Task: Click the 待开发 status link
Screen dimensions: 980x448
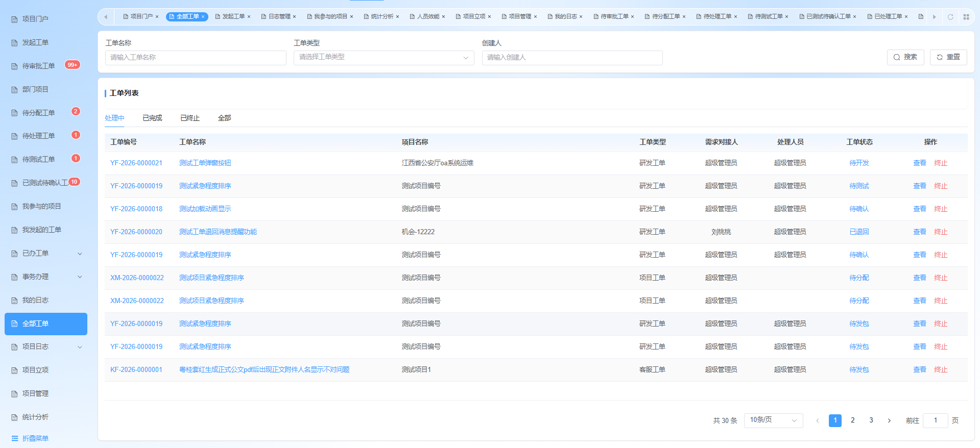Action: 859,163
